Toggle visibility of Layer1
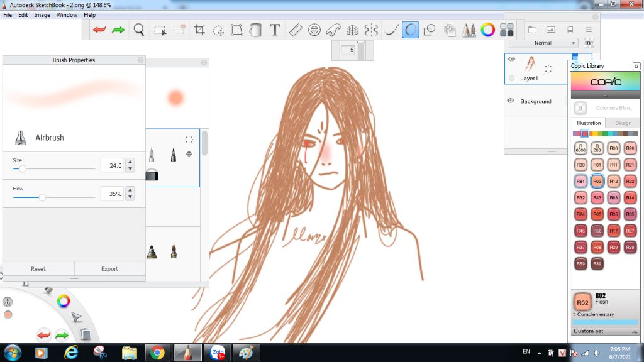Screen dimensions: 644x362 pos(511,59)
